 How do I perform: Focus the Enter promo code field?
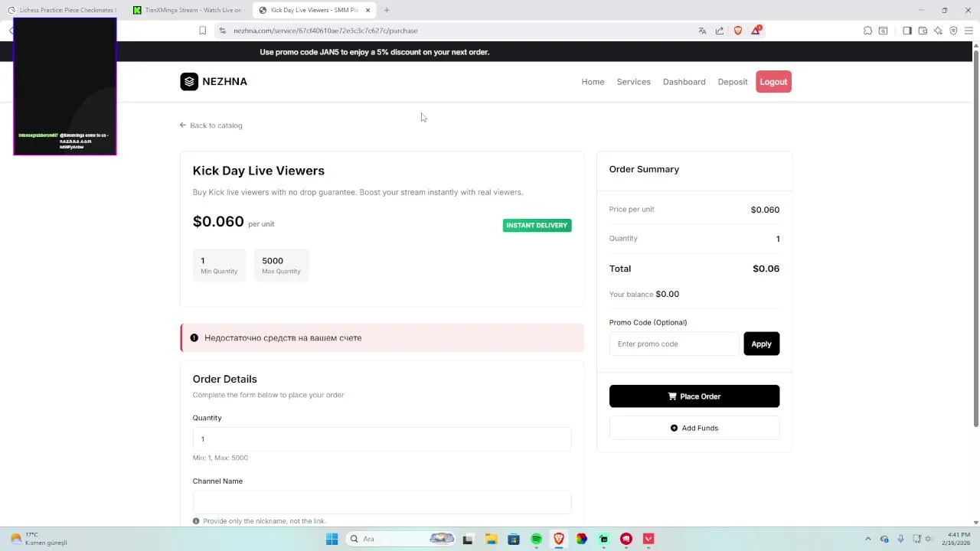675,344
